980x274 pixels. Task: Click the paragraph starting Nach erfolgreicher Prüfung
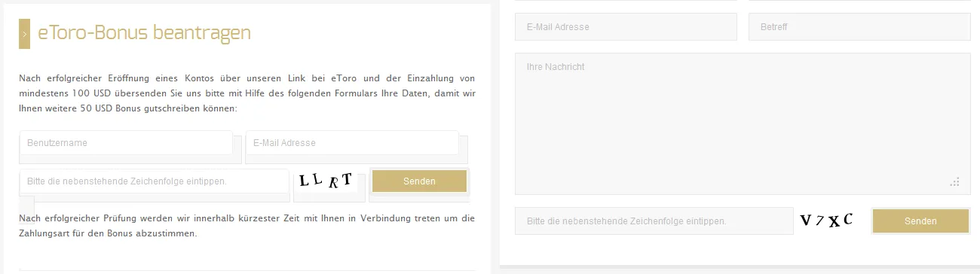pyautogui.click(x=247, y=226)
